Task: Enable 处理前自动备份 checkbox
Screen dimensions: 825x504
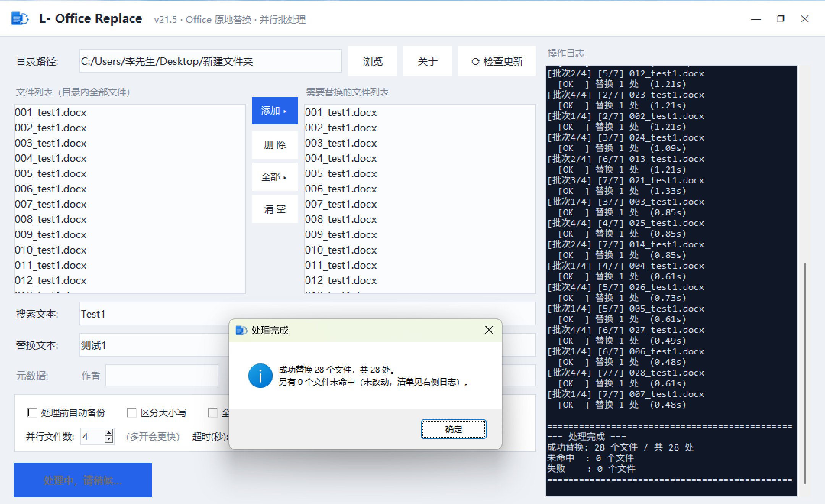Action: tap(32, 413)
